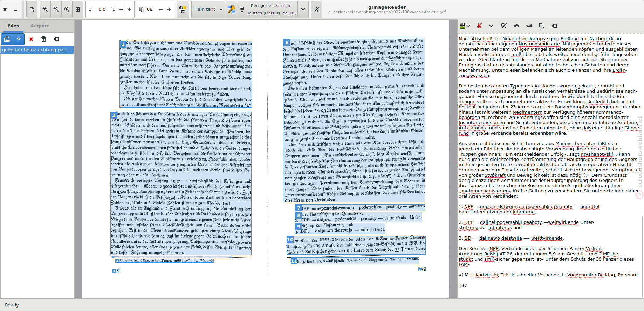The height and width of the screenshot is (311, 644).
Task: Go to the previous page with minus
Action: click(x=161, y=9)
